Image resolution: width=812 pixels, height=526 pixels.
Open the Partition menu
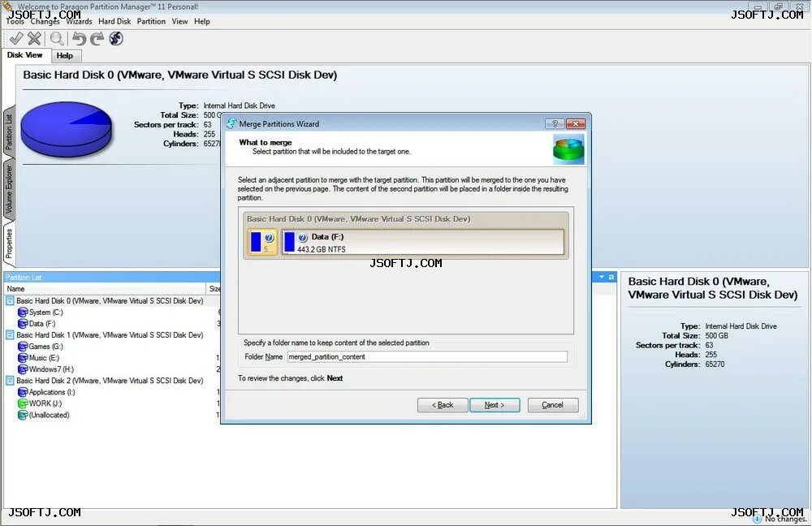[151, 21]
